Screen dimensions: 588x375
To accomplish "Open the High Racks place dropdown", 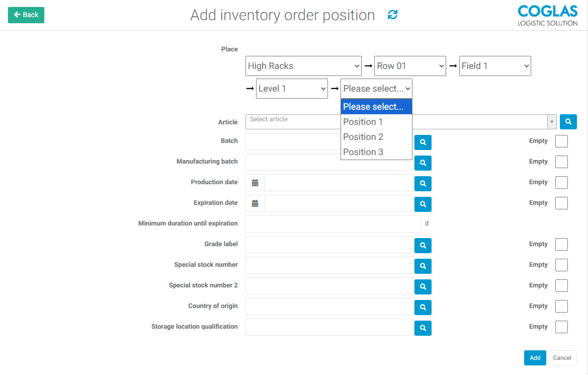I will click(303, 66).
